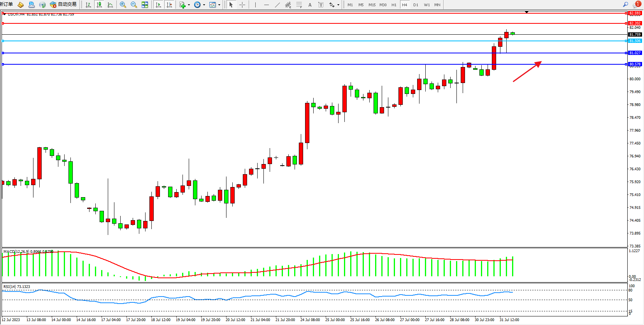
Task: Pick the equidistant channel drawing tool
Action: 288,5
